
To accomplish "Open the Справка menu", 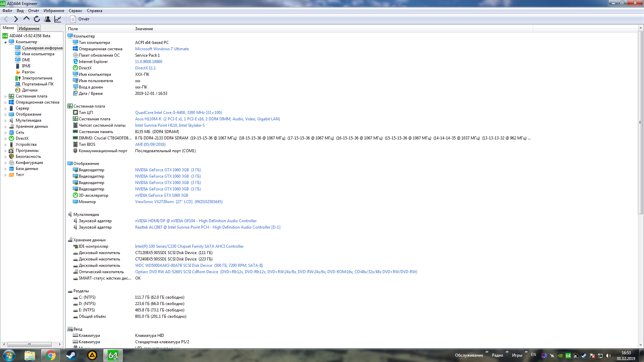I will point(95,11).
